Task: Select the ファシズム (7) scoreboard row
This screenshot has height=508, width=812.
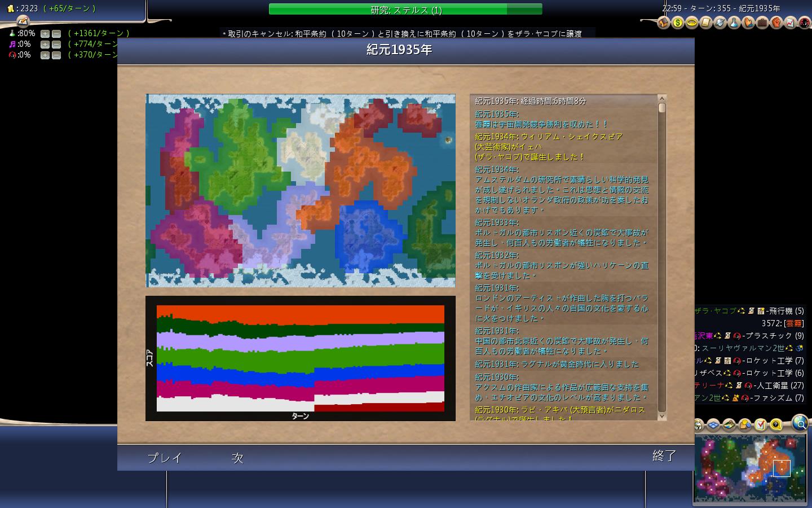Action: point(749,398)
